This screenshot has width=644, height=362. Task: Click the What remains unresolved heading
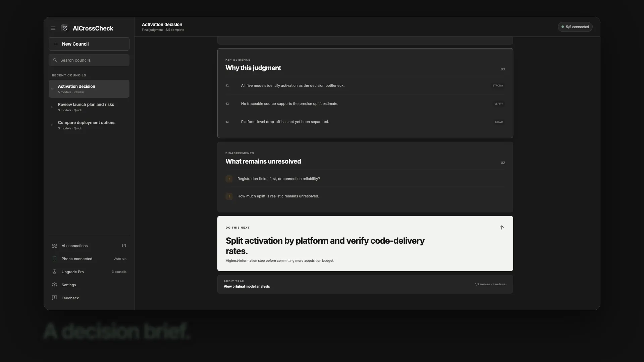coord(263,162)
